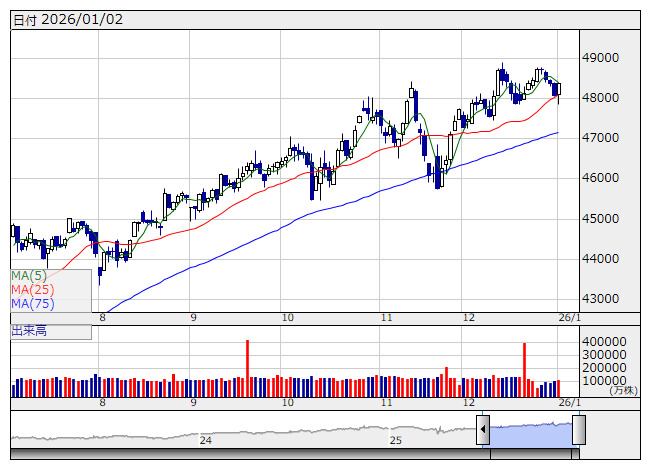Click the month 12 label under volume chart
The height and width of the screenshot is (470, 653).
click(469, 403)
